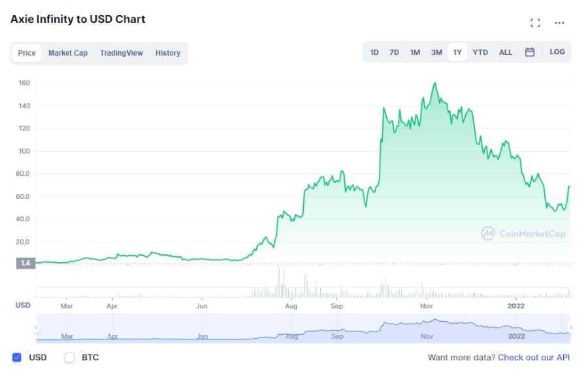Click the ALL time range button

[506, 52]
